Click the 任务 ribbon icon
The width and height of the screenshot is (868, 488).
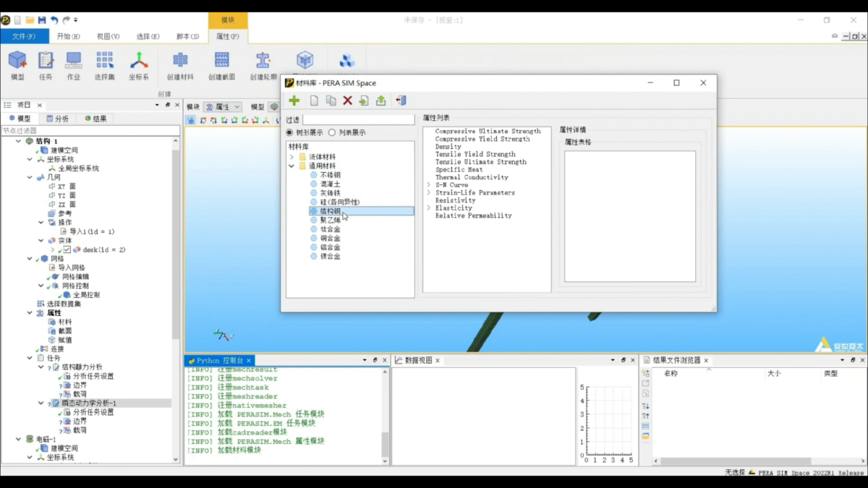(x=46, y=61)
